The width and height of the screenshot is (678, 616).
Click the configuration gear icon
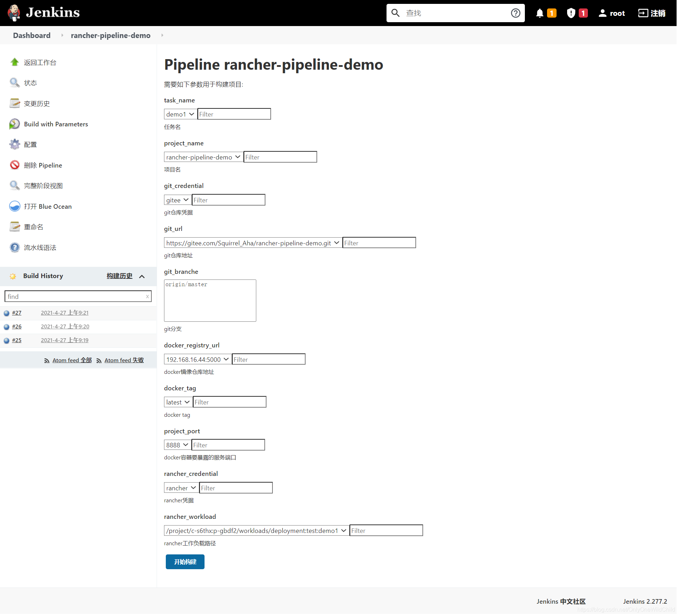click(14, 145)
